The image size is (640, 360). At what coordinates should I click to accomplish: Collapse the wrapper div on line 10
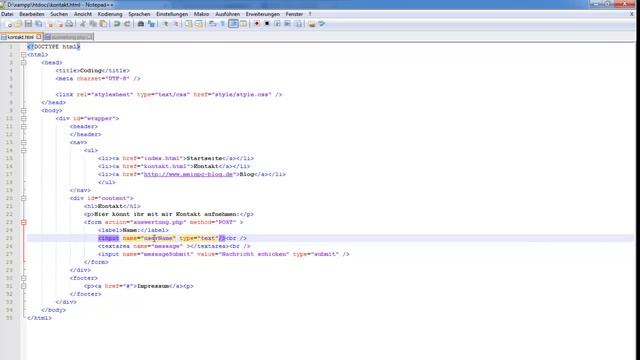24,118
